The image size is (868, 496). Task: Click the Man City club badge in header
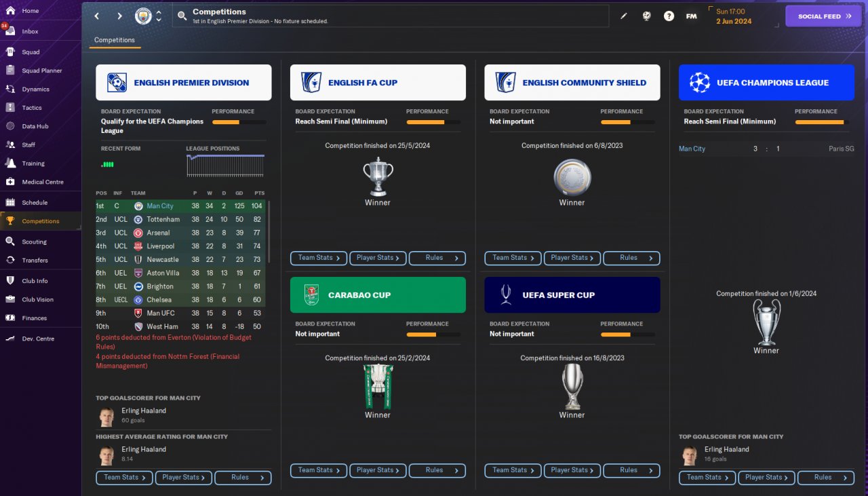coord(143,16)
